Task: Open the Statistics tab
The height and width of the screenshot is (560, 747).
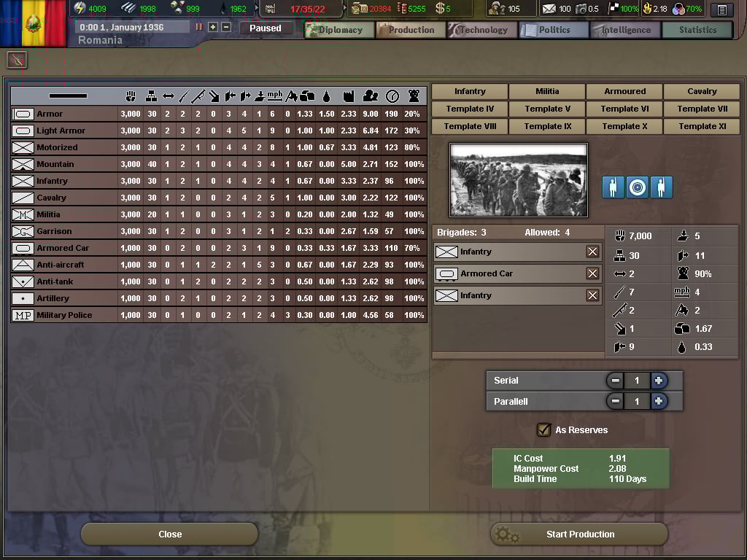Action: coord(697,30)
